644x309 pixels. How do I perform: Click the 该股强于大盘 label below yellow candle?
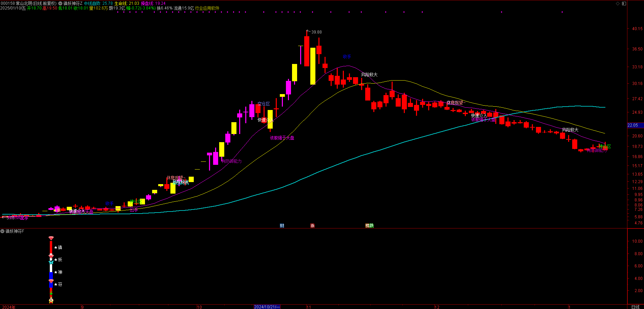(282, 138)
